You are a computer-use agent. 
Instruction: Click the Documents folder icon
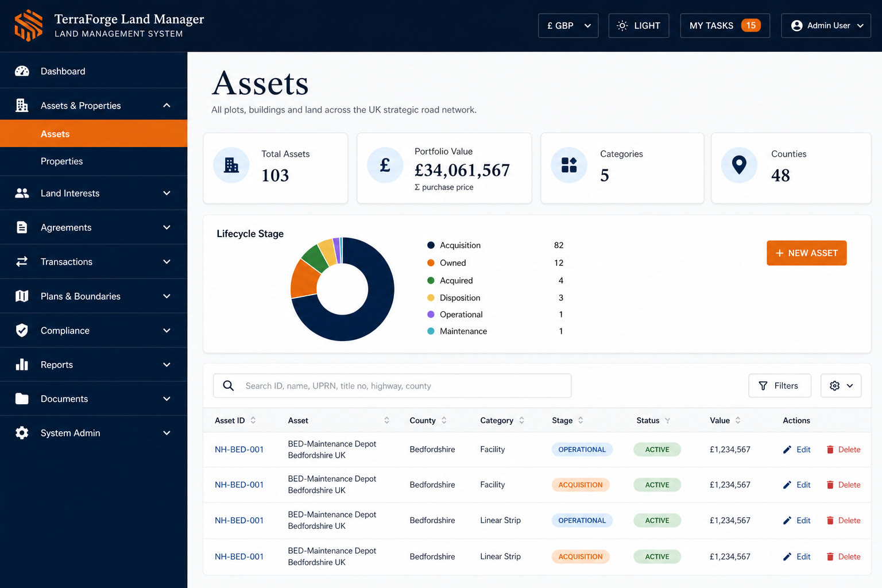click(22, 399)
